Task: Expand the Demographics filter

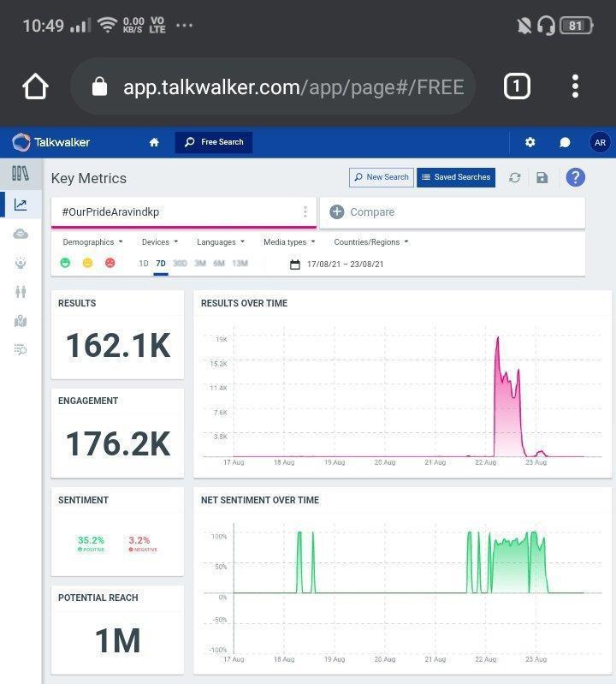Action: (x=92, y=242)
